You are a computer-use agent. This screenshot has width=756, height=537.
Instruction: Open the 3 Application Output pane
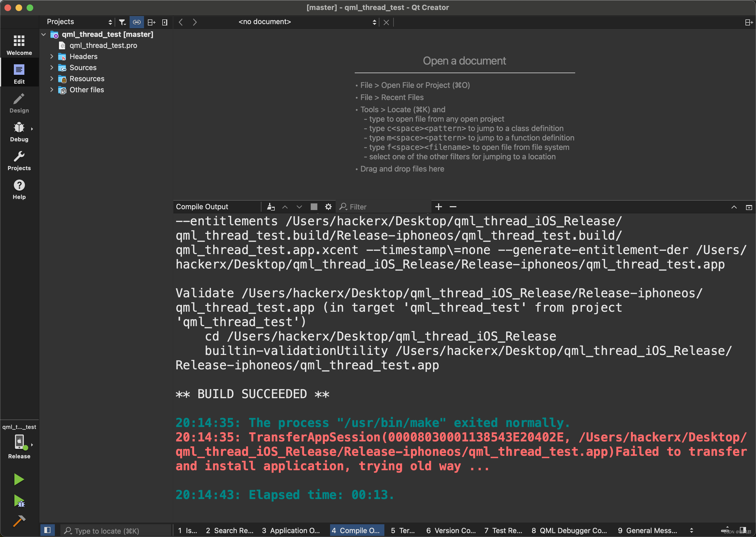click(291, 530)
